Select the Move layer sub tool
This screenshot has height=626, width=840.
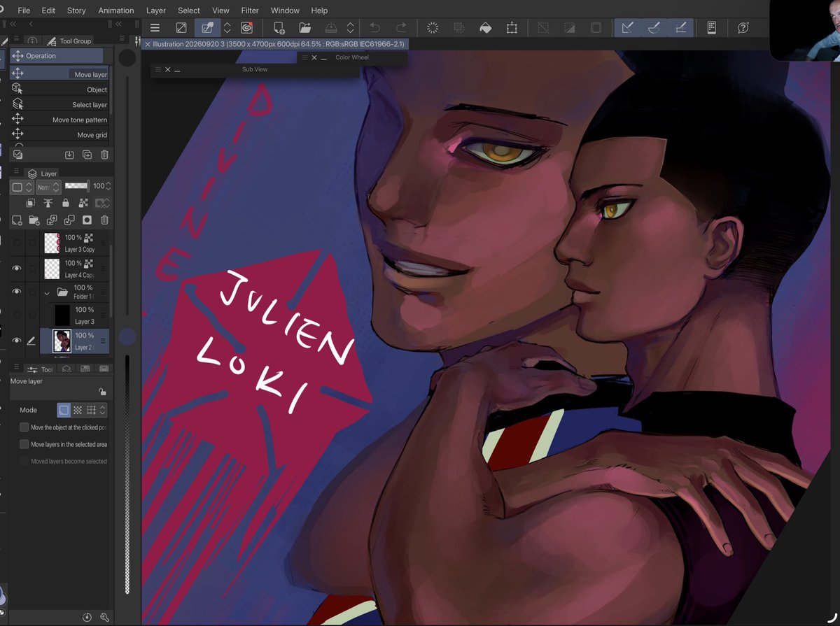click(x=60, y=73)
